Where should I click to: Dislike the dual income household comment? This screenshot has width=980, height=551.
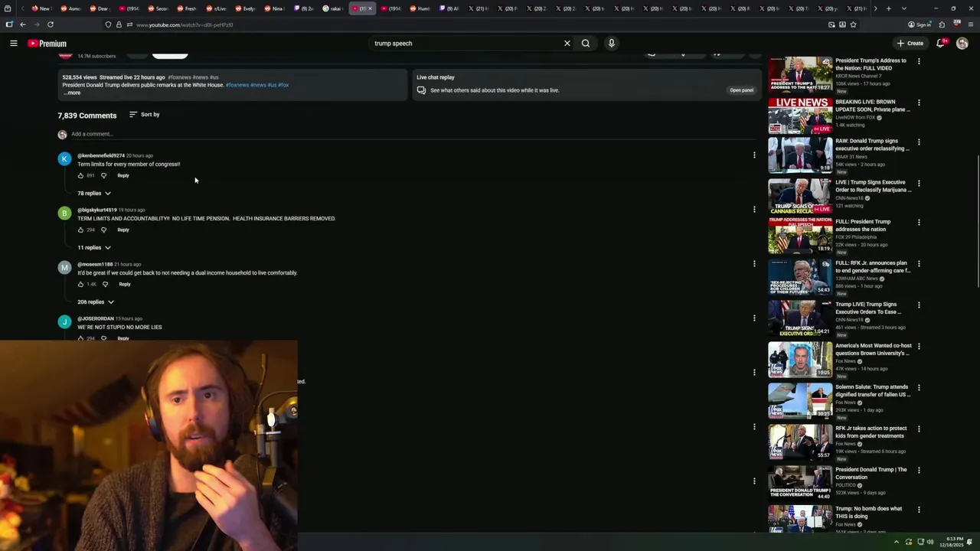coord(106,285)
